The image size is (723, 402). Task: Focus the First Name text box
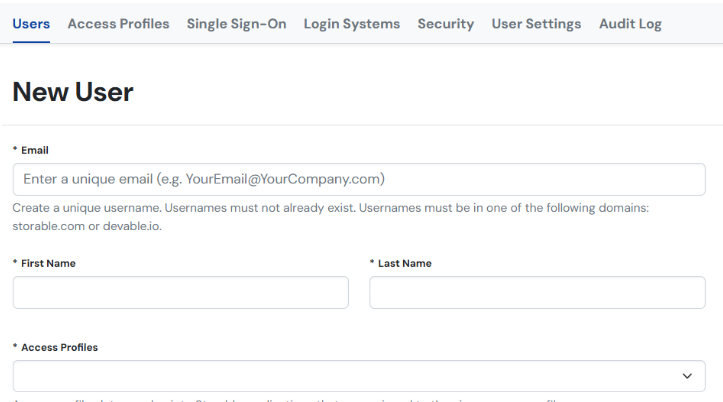[x=180, y=293]
